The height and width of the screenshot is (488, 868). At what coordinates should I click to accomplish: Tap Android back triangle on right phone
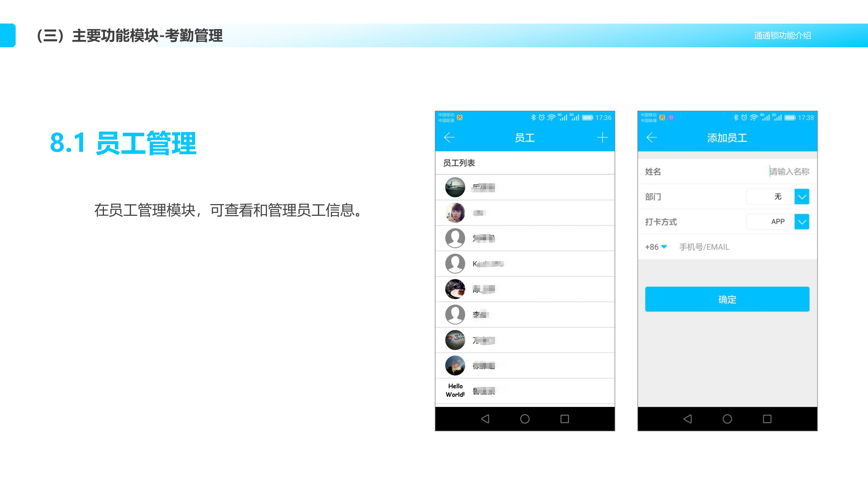click(x=687, y=419)
